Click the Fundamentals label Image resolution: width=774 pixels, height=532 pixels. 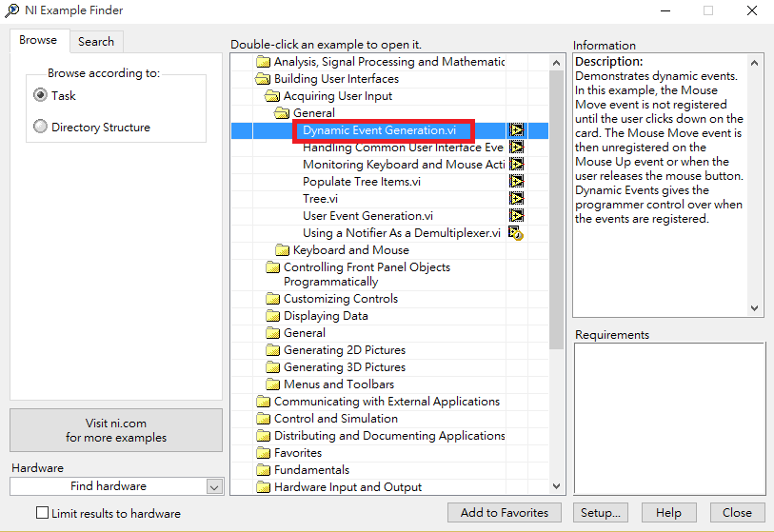click(x=311, y=470)
